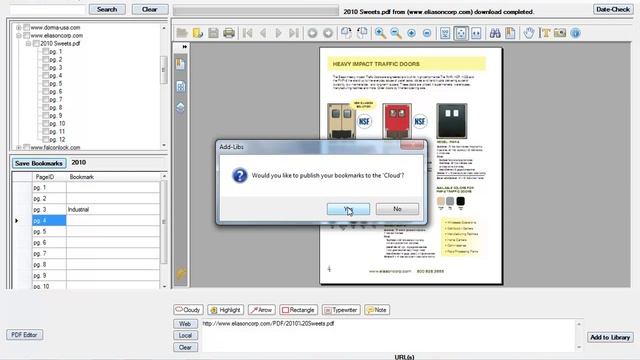Click the print icon in the toolbar
Screen dimensions: 640x360
pos(229,33)
